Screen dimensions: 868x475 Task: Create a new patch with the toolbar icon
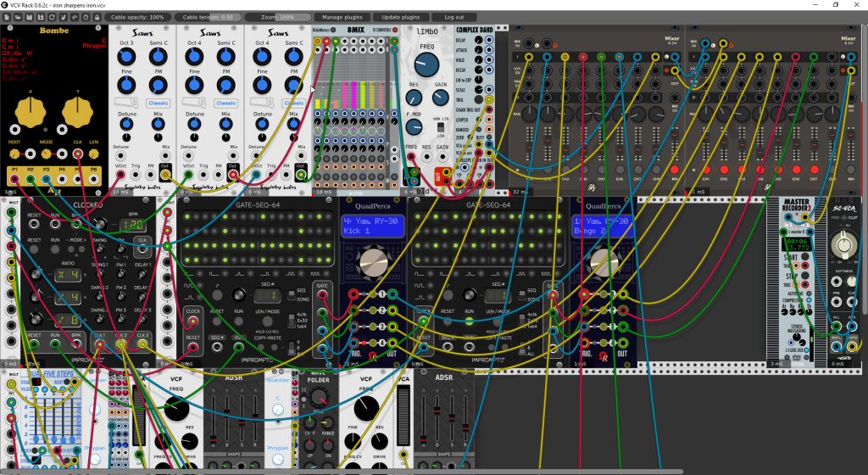[7, 17]
